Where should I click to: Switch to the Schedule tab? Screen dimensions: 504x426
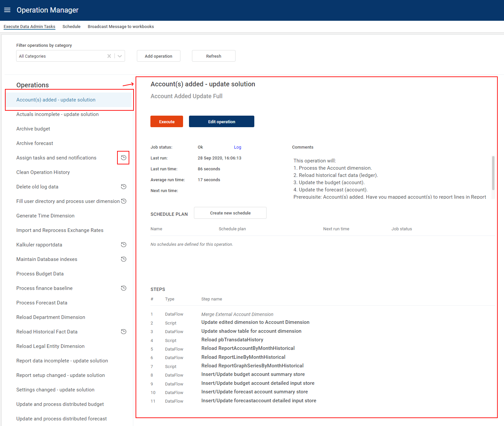(71, 27)
